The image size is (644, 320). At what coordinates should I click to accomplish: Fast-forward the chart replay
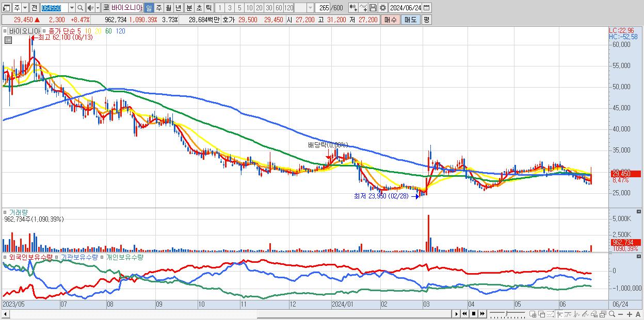click(482, 314)
